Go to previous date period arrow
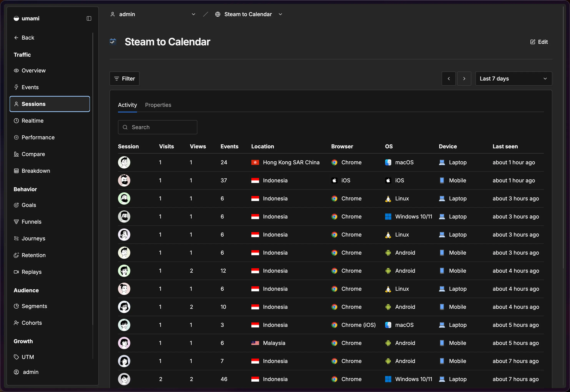570x392 pixels. pyautogui.click(x=449, y=79)
